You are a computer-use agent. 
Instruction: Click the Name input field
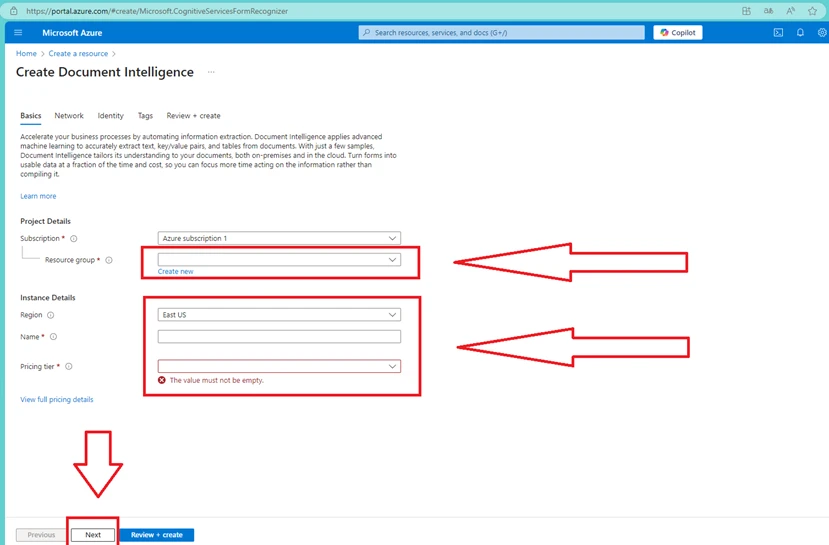(x=279, y=337)
